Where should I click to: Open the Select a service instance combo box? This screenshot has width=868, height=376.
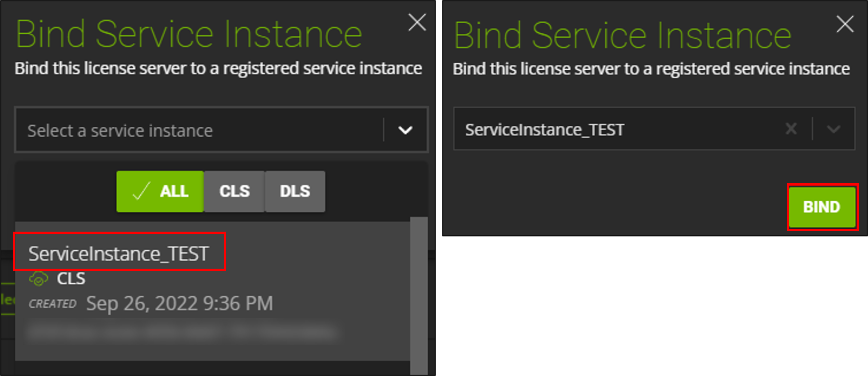coord(199,130)
